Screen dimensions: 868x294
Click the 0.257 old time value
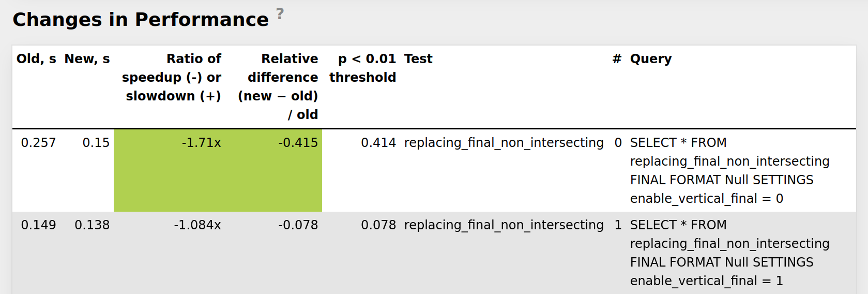point(38,143)
